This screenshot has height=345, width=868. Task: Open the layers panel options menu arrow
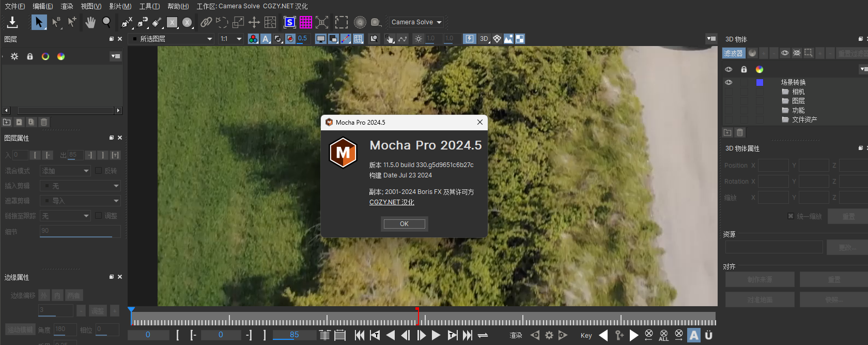coord(116,56)
